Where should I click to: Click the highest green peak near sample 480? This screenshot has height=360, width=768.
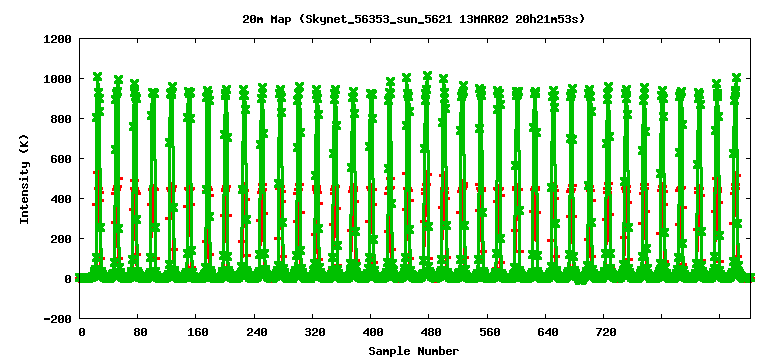[427, 76]
